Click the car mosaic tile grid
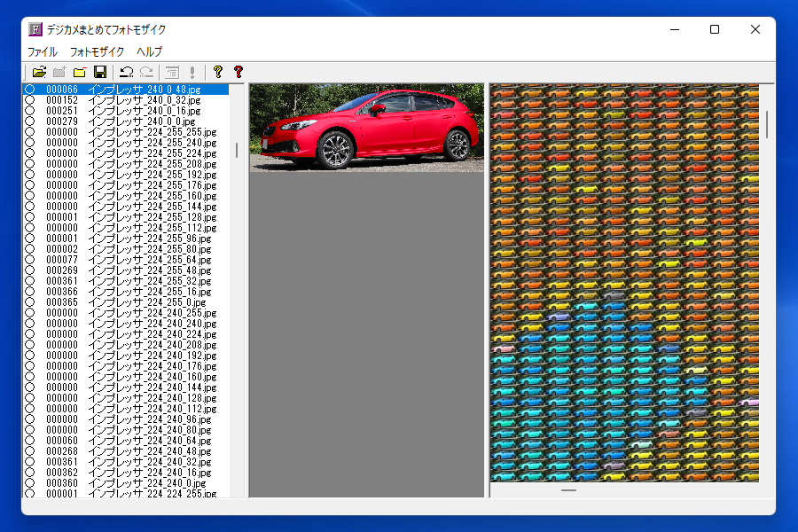This screenshot has height=532, width=798. pos(624,283)
